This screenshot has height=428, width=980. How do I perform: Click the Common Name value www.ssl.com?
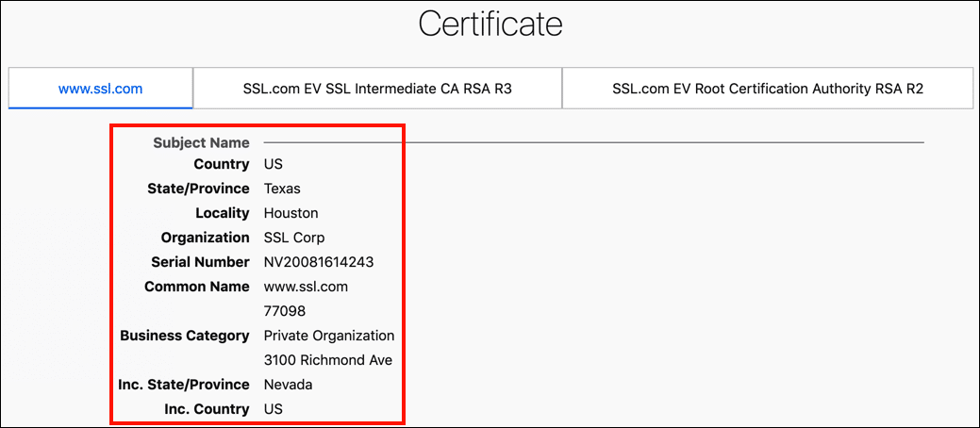click(307, 287)
